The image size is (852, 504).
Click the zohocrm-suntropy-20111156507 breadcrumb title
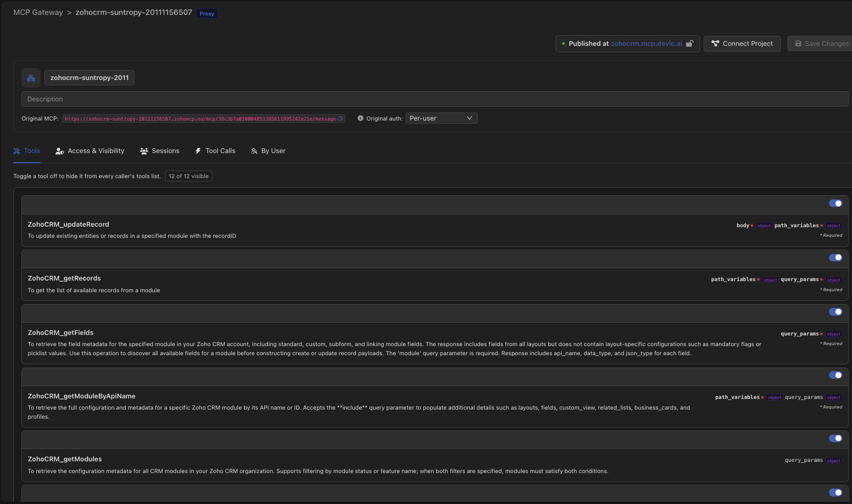(133, 12)
